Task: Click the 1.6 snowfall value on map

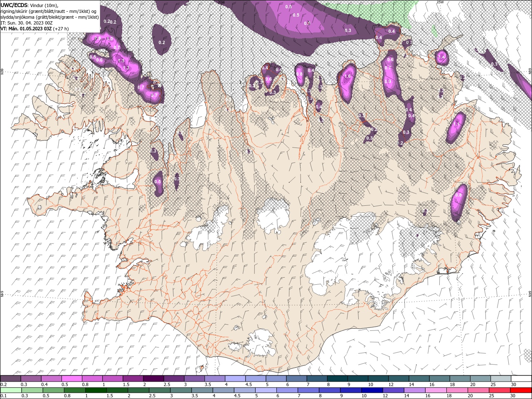Action: tap(348, 76)
